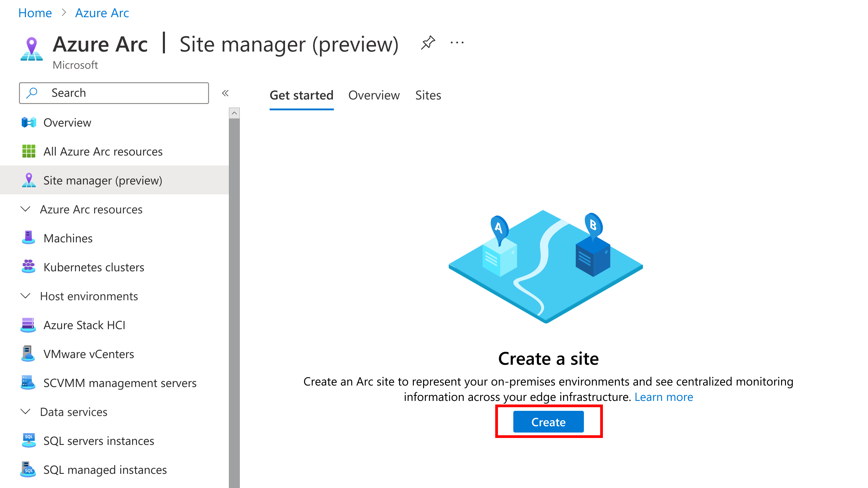868x488 pixels.
Task: Open the Learn more link
Action: click(x=664, y=397)
